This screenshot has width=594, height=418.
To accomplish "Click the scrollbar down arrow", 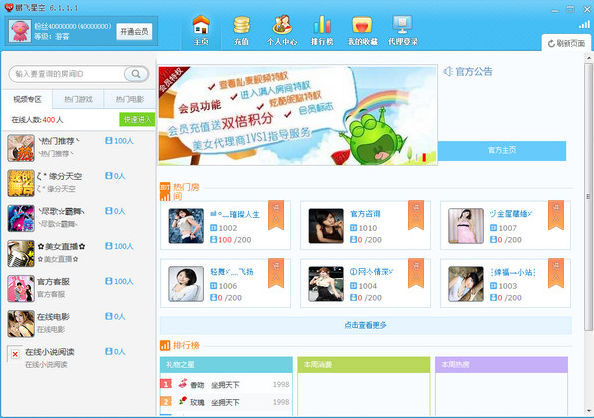I will 588,411.
